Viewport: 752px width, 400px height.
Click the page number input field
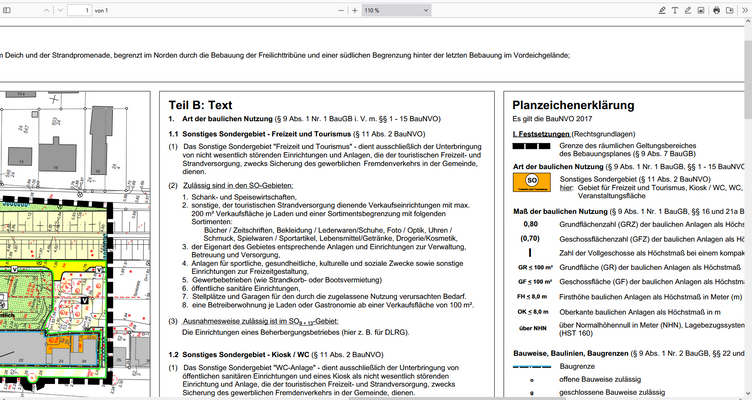pos(79,9)
